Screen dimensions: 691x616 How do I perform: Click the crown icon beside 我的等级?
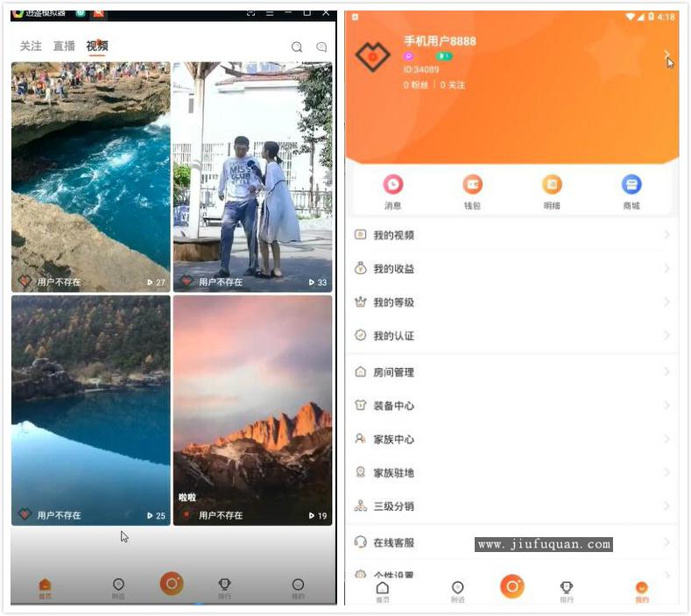tap(360, 301)
